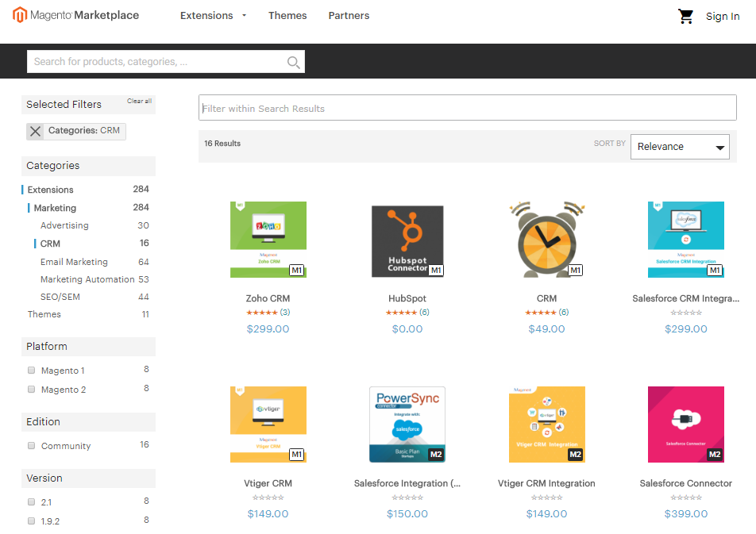Select the Marketing Automation subcategory
Screen dimensions: 756x534
point(87,279)
